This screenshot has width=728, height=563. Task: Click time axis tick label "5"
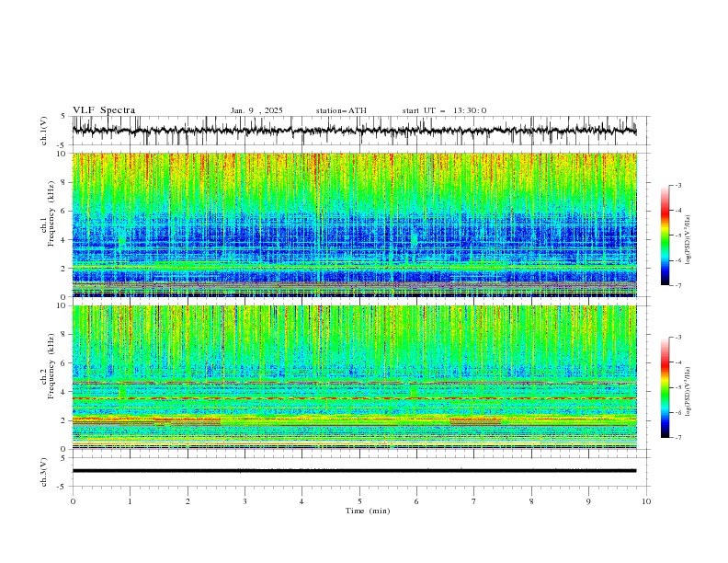(359, 501)
